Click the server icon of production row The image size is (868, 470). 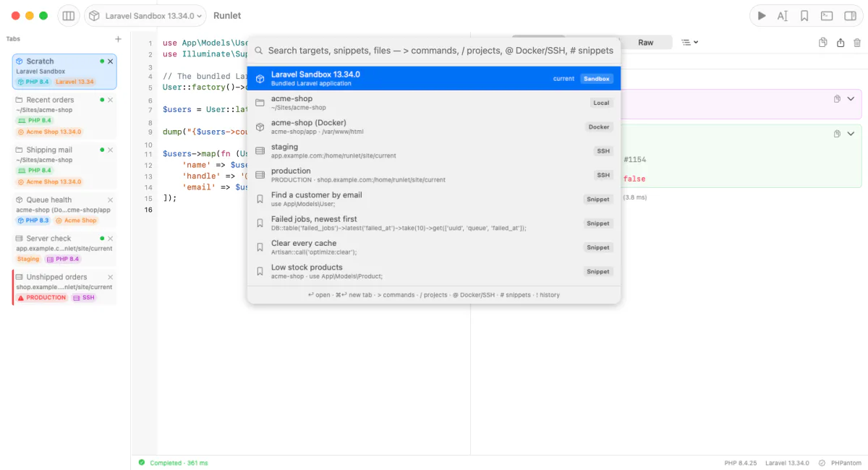(260, 175)
